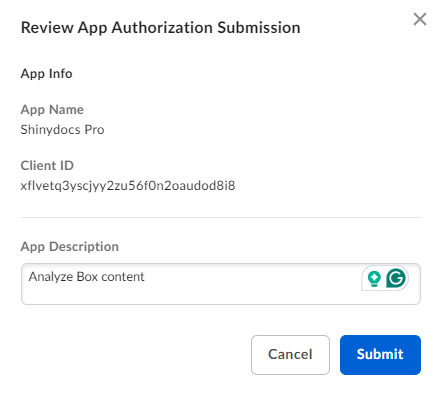Viewport: 441px width, 395px height.
Task: Click the word 'Submission' in the dialog title
Action: pyautogui.click(x=259, y=28)
